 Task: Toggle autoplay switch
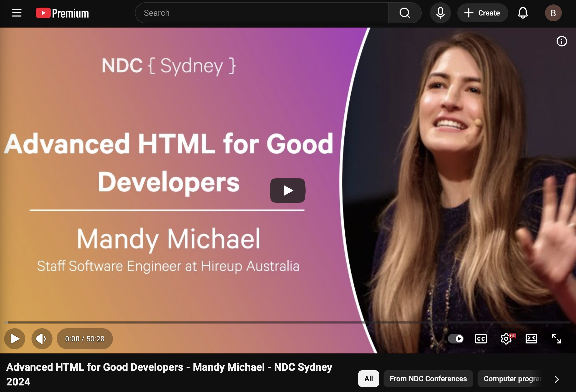tap(456, 339)
